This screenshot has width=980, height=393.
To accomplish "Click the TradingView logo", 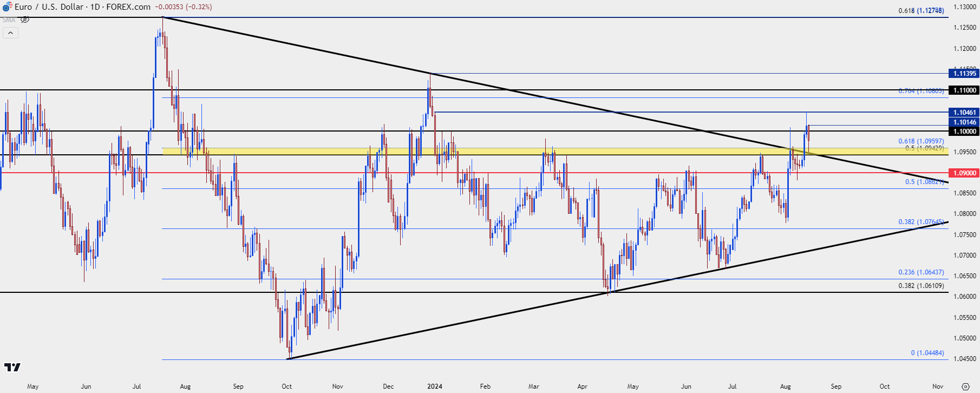I will pyautogui.click(x=12, y=367).
